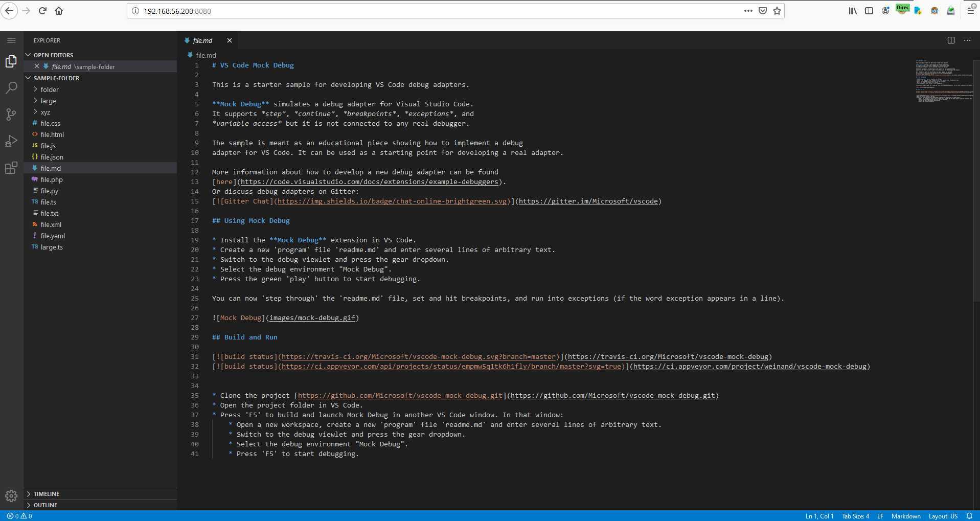The image size is (980, 521).
Task: Reload the page with refresh icon
Action: (42, 11)
